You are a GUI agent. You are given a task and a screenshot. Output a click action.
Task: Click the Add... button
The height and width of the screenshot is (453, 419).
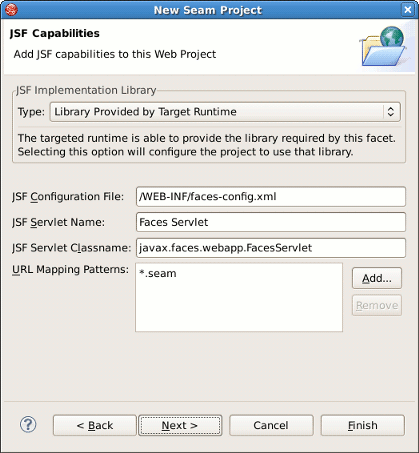(377, 278)
